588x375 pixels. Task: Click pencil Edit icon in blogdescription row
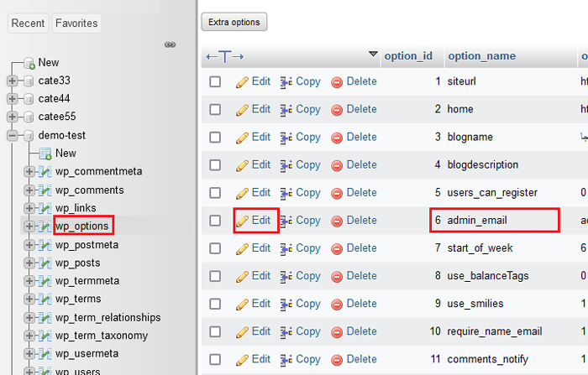242,165
